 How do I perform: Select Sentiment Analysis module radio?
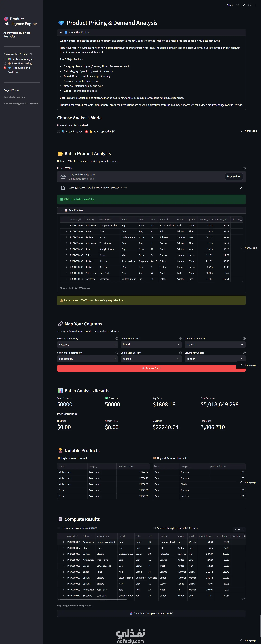coord(5,59)
